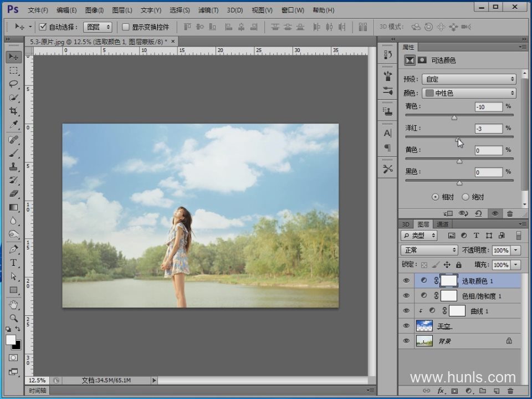Click the 青色 cyan slider handle
Viewport: 532px width, 399px height.
(454, 117)
